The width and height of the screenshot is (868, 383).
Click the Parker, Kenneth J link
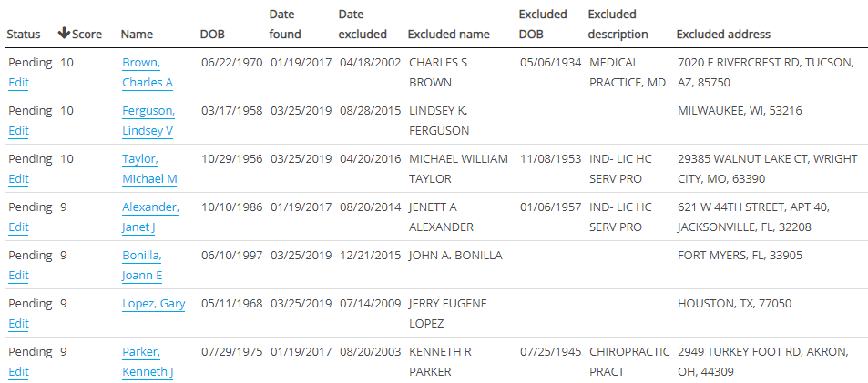click(x=141, y=352)
